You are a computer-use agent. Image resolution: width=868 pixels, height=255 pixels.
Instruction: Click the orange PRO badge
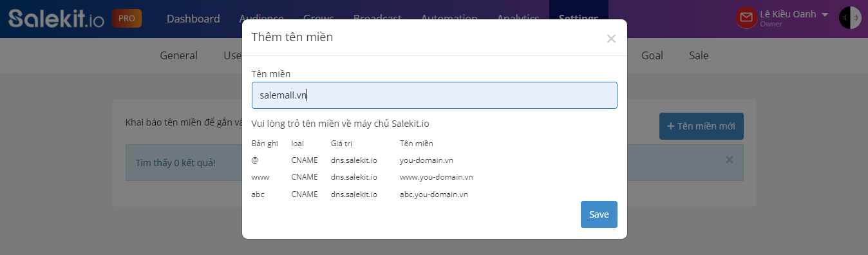tap(127, 19)
